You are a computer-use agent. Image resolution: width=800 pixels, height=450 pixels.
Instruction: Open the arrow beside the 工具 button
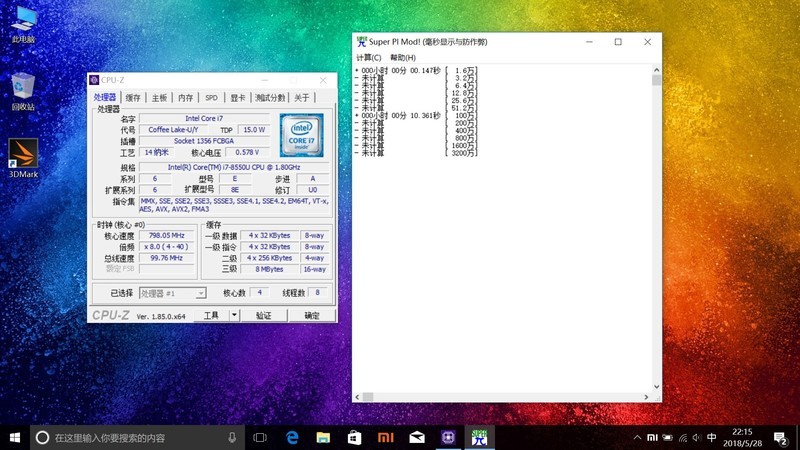point(234,314)
